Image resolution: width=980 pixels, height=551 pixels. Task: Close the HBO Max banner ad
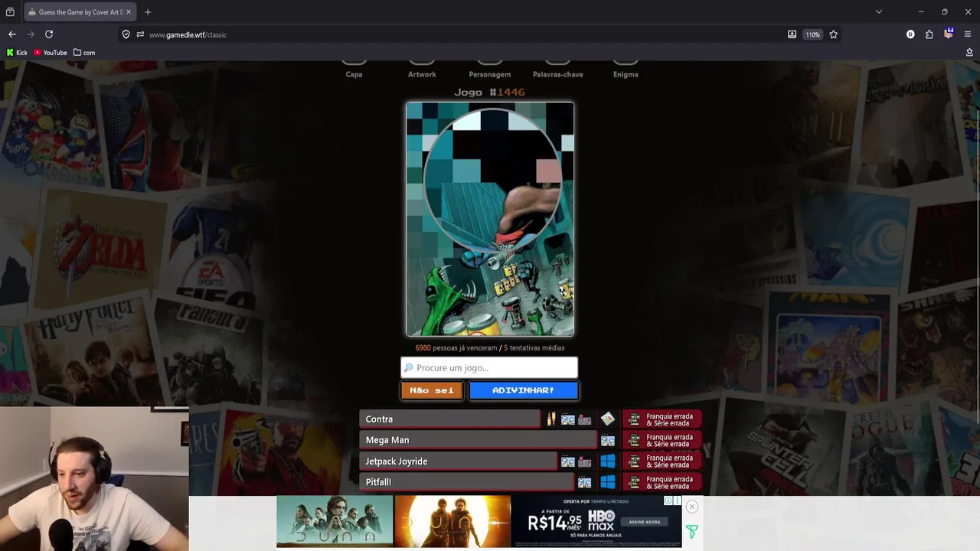(691, 507)
